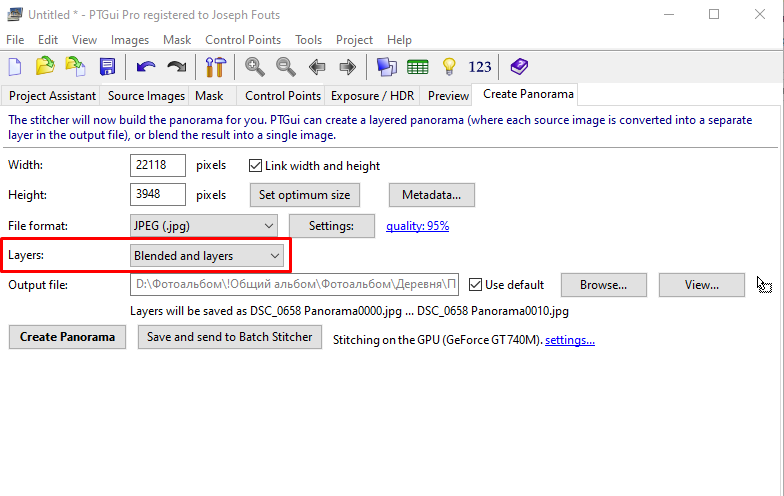Switch to the Preview tab
Image resolution: width=784 pixels, height=496 pixels.
tap(448, 96)
